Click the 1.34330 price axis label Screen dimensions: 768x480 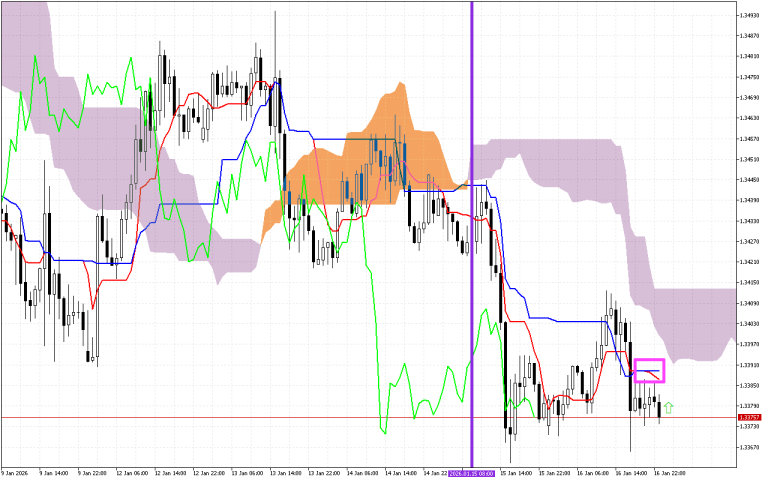(x=750, y=221)
